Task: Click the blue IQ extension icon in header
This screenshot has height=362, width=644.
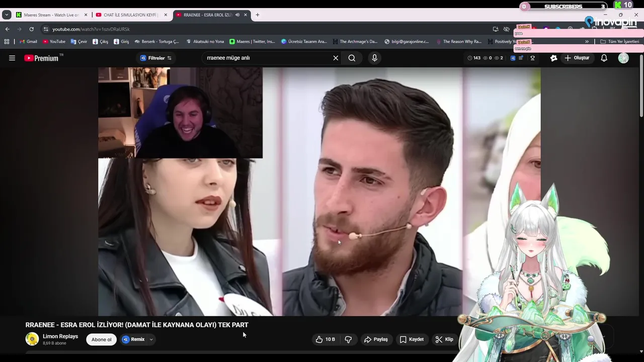Action: click(x=513, y=58)
